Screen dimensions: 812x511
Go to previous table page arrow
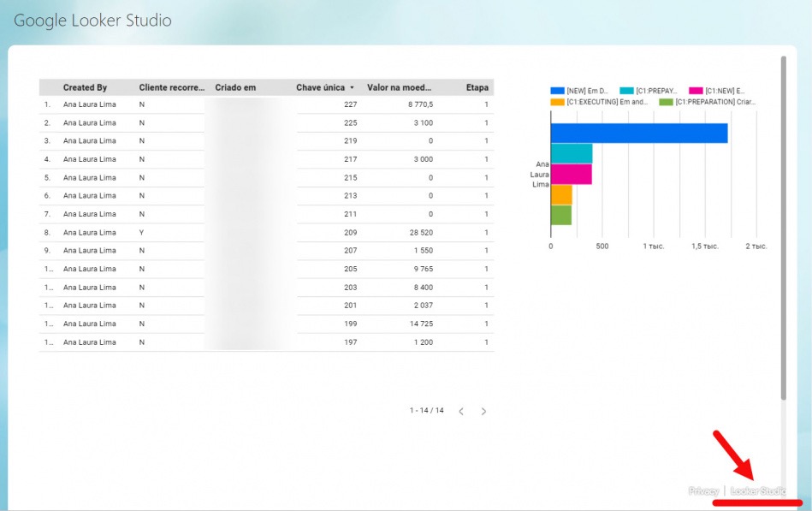point(461,412)
